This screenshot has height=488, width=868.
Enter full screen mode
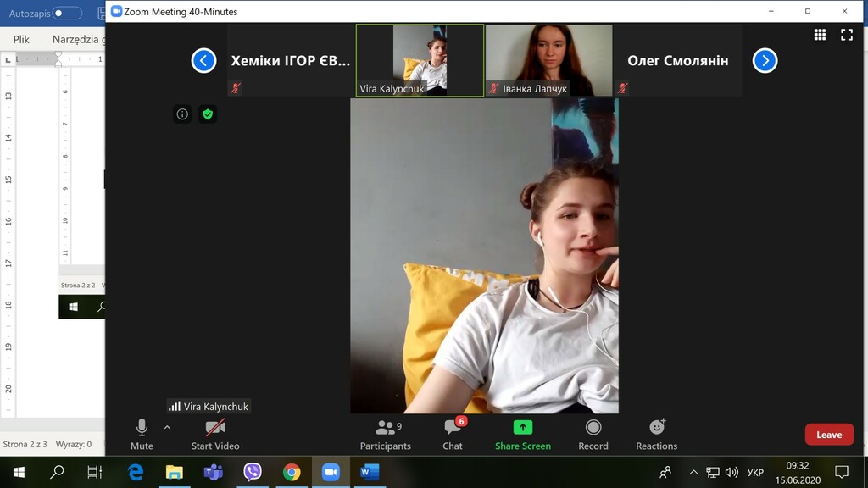tap(846, 35)
